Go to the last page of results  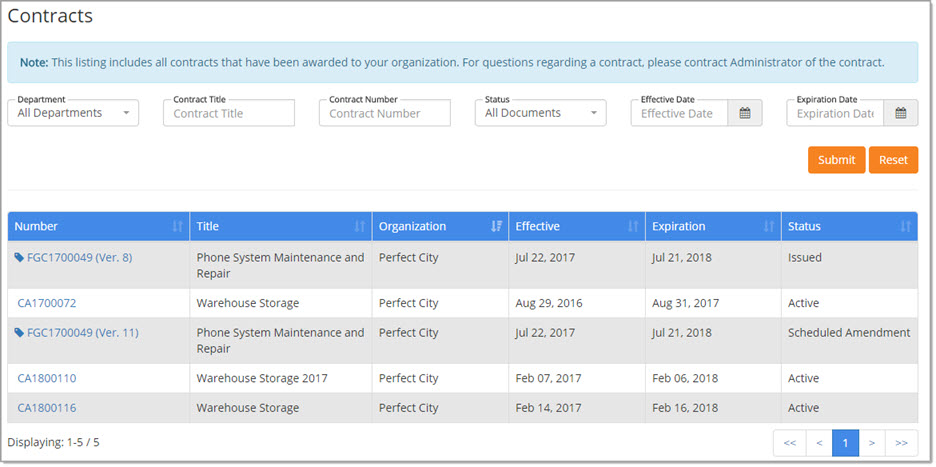click(x=901, y=442)
